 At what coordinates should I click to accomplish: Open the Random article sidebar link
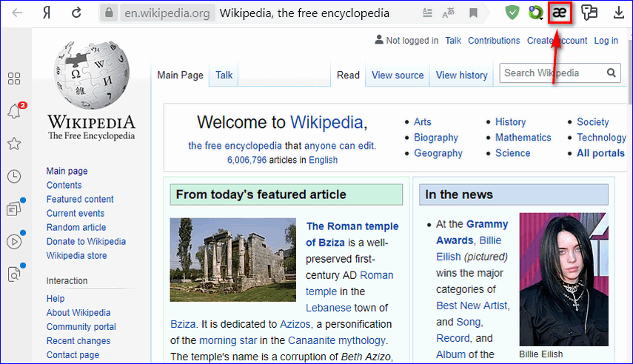click(76, 227)
